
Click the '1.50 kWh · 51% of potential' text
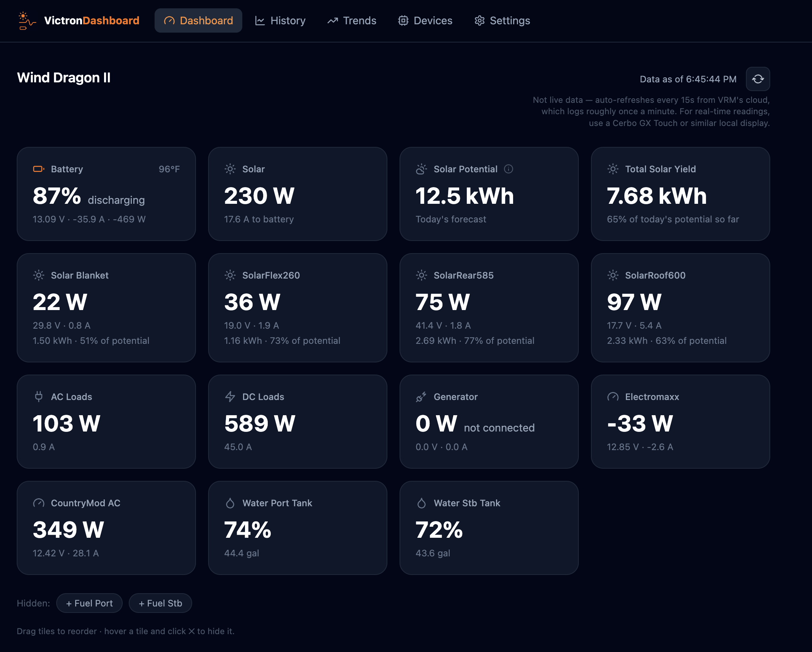coord(91,340)
